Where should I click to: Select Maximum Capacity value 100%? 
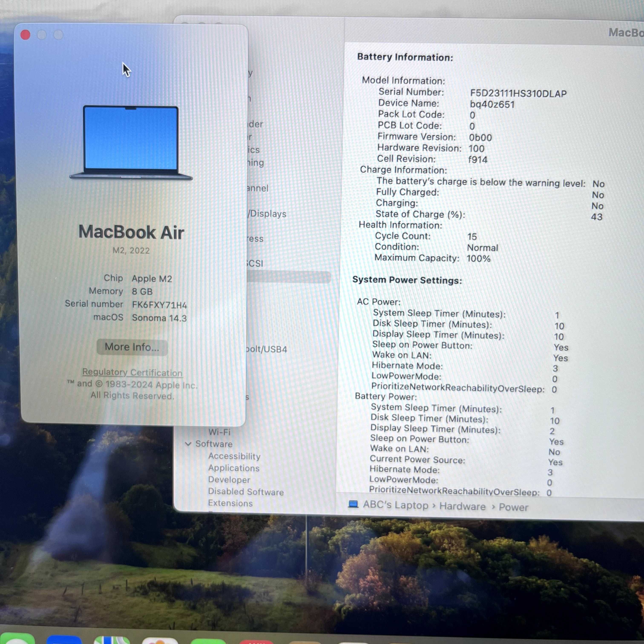point(478,259)
